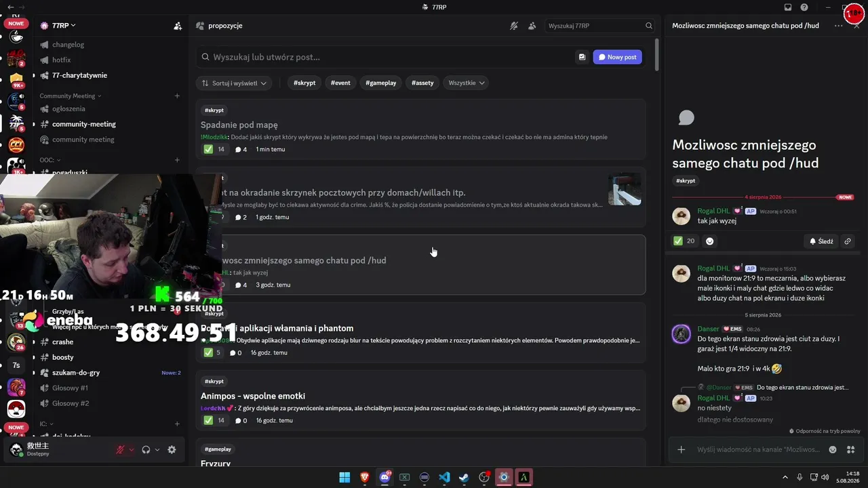Go back with the arrow in title bar
The image size is (868, 488).
tap(10, 7)
